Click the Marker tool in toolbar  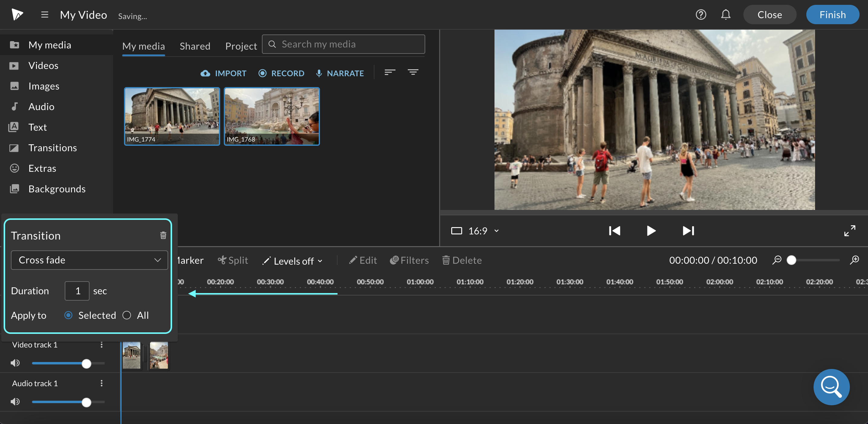click(x=188, y=260)
